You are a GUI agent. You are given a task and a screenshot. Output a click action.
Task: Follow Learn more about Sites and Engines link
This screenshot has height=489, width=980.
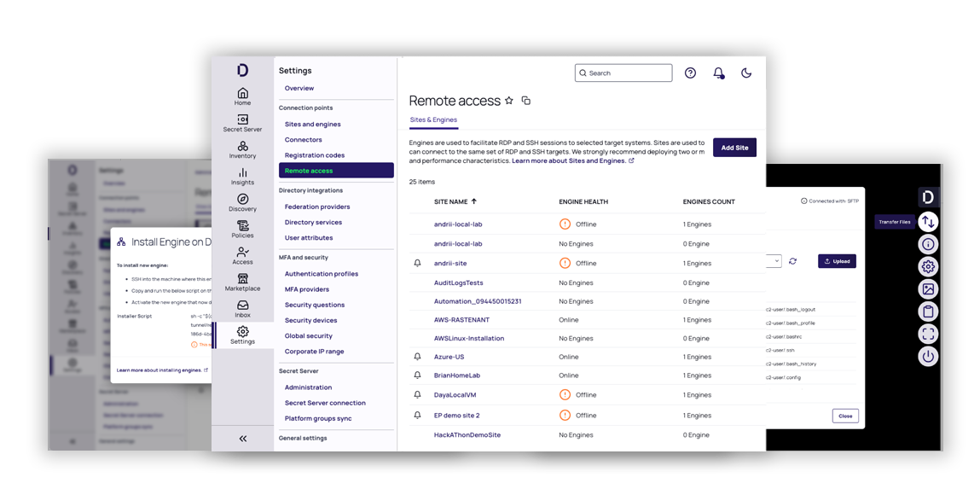[573, 160]
